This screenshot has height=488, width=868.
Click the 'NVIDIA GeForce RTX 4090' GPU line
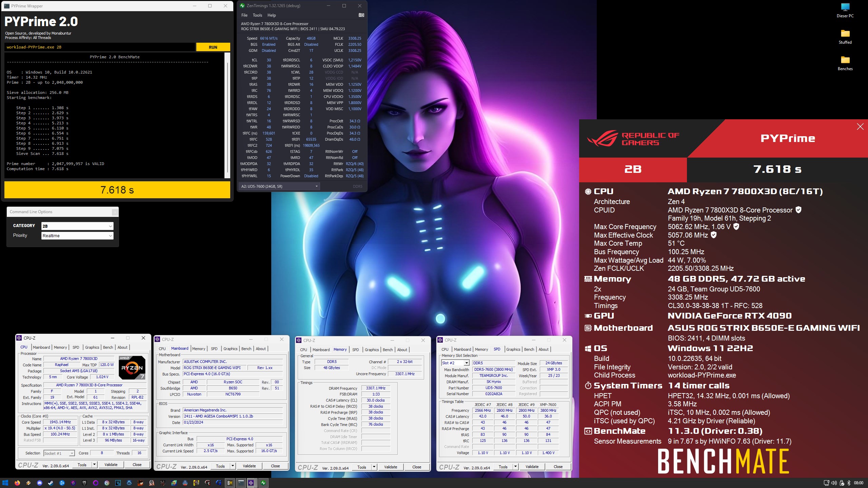(730, 316)
